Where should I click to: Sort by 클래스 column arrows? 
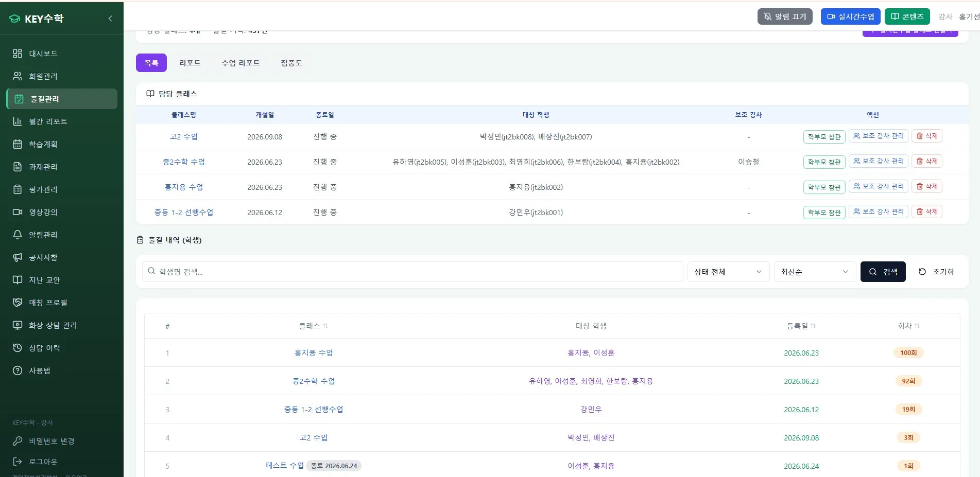tap(325, 326)
